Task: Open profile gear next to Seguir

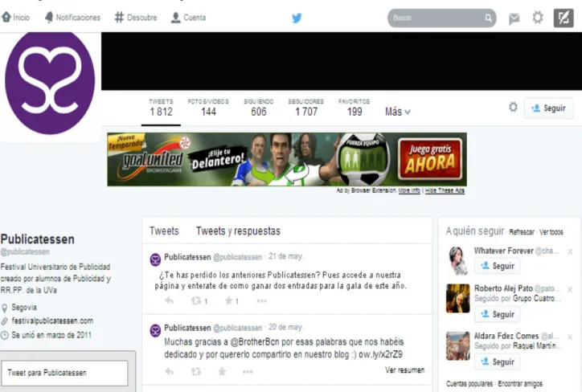Action: point(513,108)
